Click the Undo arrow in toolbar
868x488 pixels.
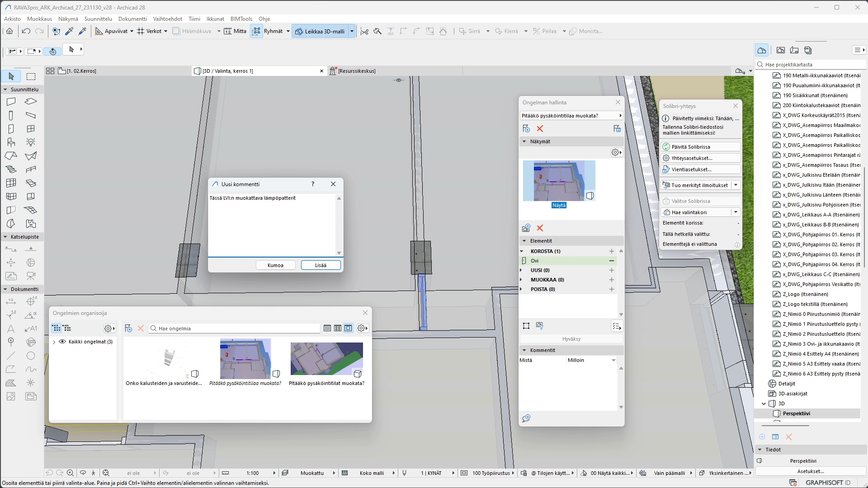click(x=26, y=31)
